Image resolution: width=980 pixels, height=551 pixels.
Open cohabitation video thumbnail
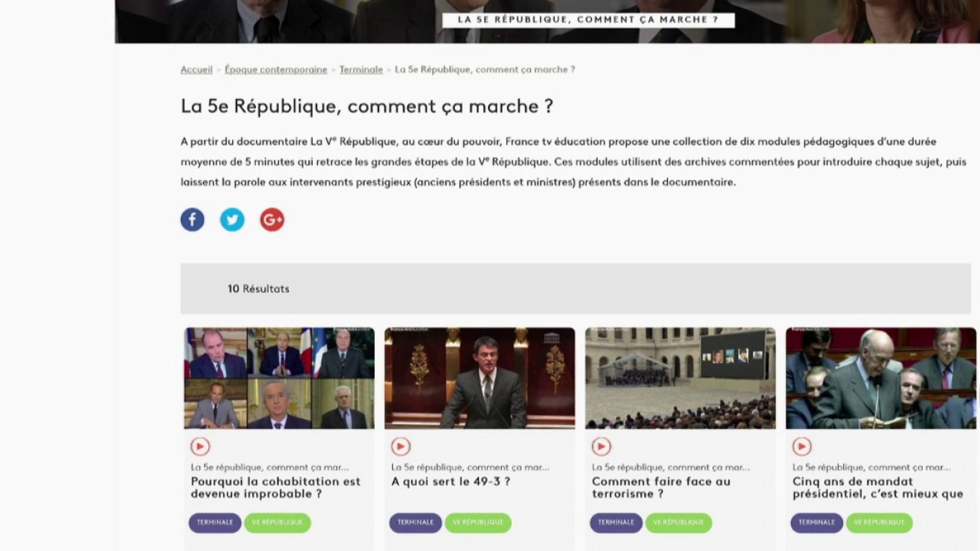coord(279,378)
